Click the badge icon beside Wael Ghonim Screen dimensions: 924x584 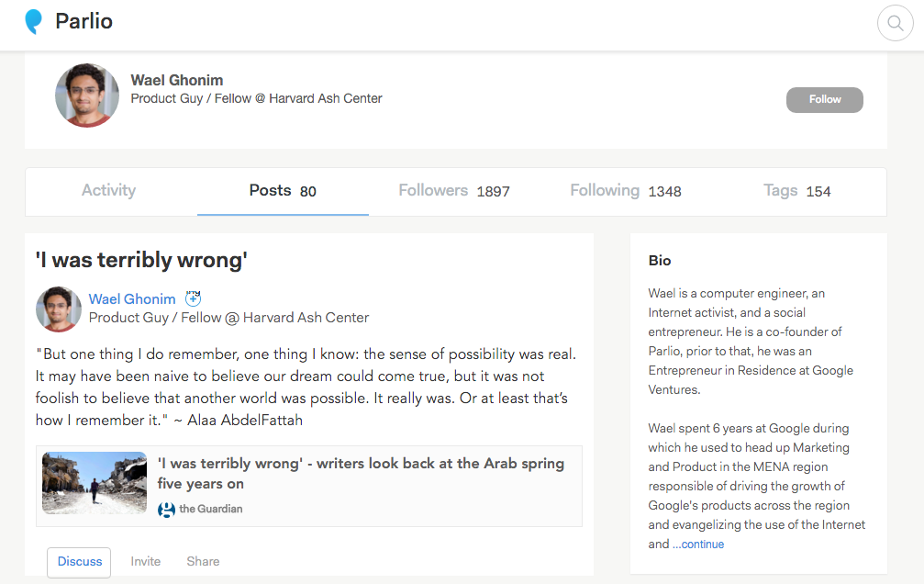(x=193, y=298)
